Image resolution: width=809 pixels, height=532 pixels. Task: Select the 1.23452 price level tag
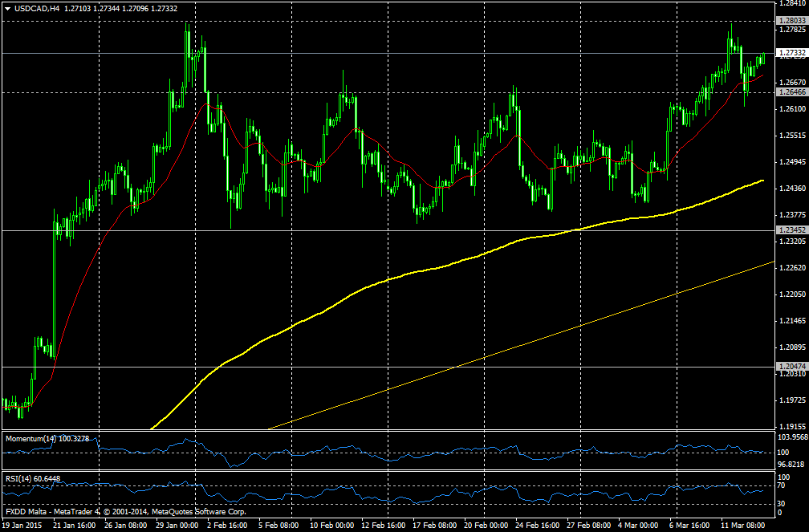click(x=791, y=230)
